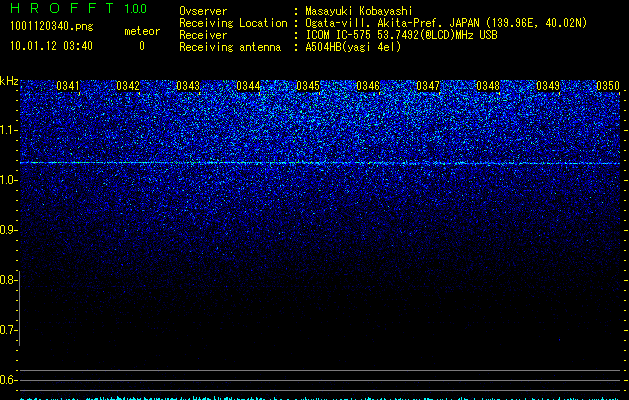This screenshot has height=400, width=629.
Task: Click antenna value A504HB(yagi 4el)
Action: pos(353,47)
